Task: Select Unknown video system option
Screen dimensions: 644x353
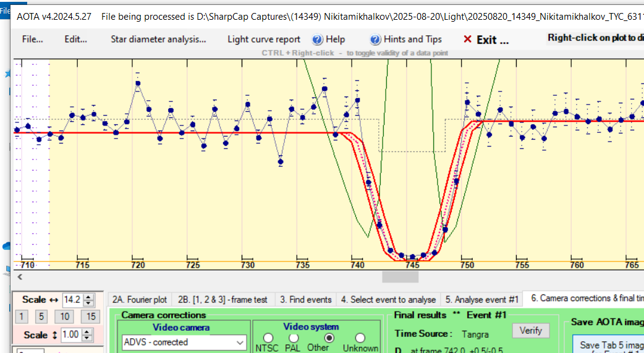Action: click(x=360, y=338)
